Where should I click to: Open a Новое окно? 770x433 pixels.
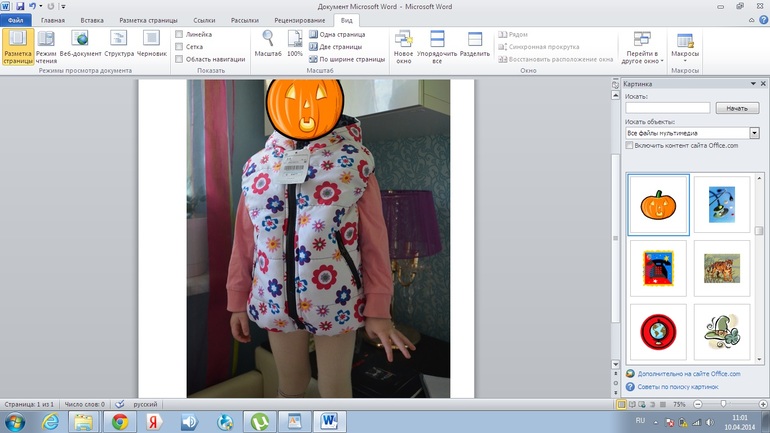pos(403,40)
